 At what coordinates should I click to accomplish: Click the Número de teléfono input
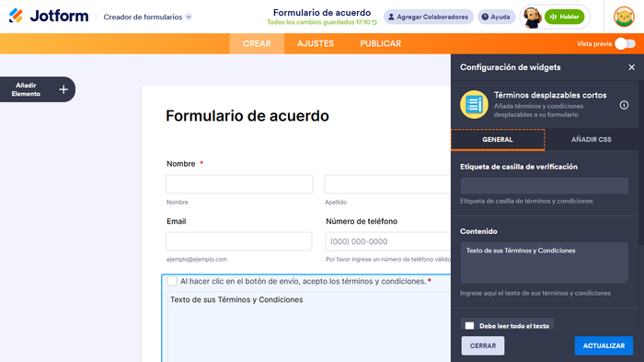click(388, 241)
